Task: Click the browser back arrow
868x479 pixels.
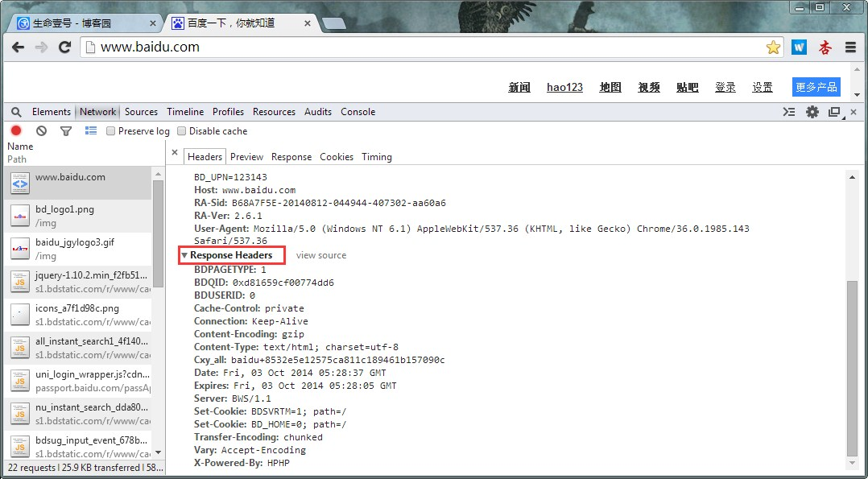Action: click(18, 47)
